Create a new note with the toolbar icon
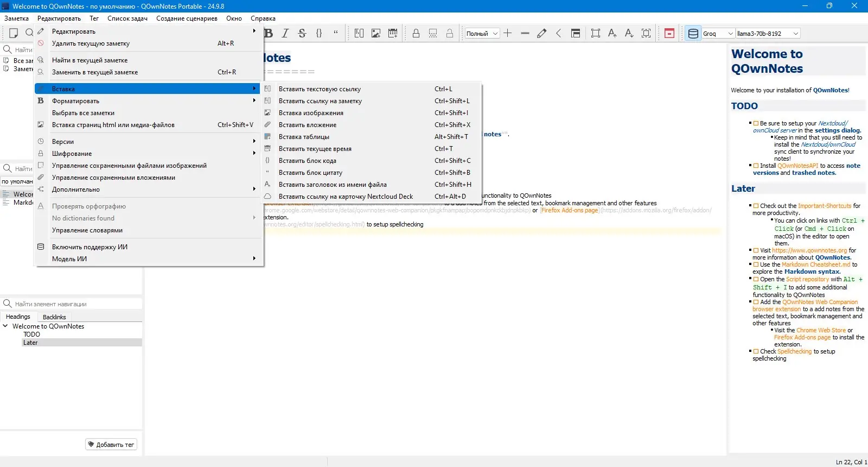The image size is (868, 467). [x=14, y=33]
